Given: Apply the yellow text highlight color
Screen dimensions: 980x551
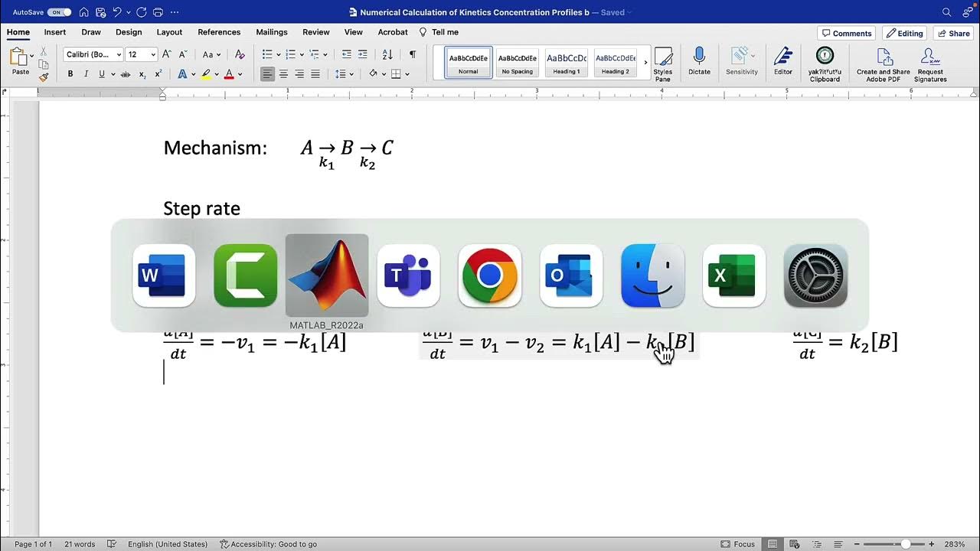Looking at the screenshot, I should coord(206,74).
